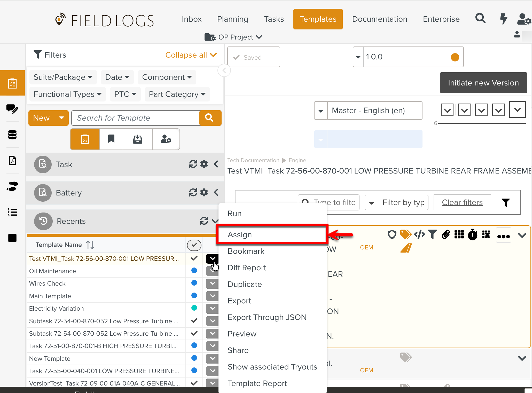Click the slider track labeled 6
The height and width of the screenshot is (393, 532).
[x=482, y=123]
